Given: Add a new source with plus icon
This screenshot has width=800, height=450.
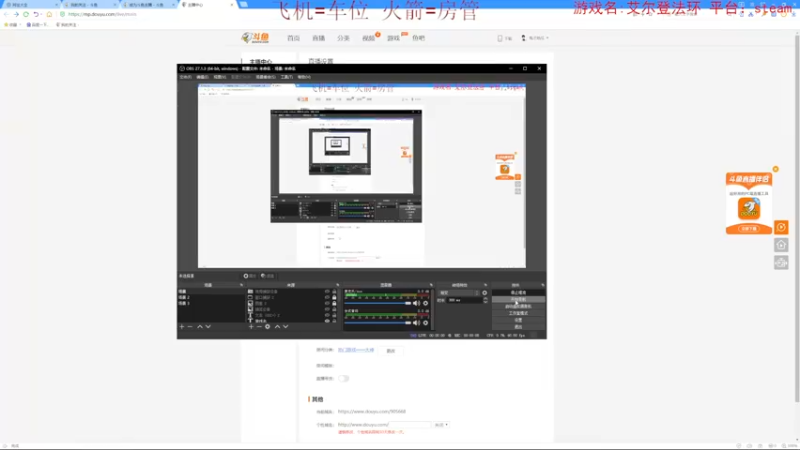Looking at the screenshot, I should coord(251,327).
